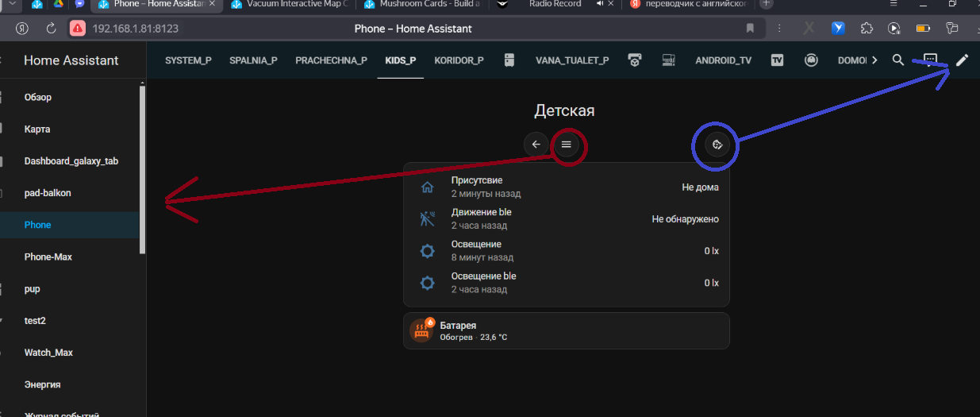Switch to the PRACHECHNA_P tab
Image resolution: width=980 pixels, height=417 pixels.
coord(331,60)
